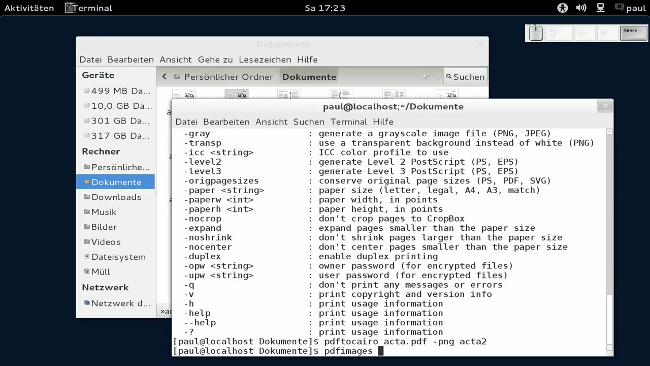Click the Suchen search button

[x=465, y=77]
